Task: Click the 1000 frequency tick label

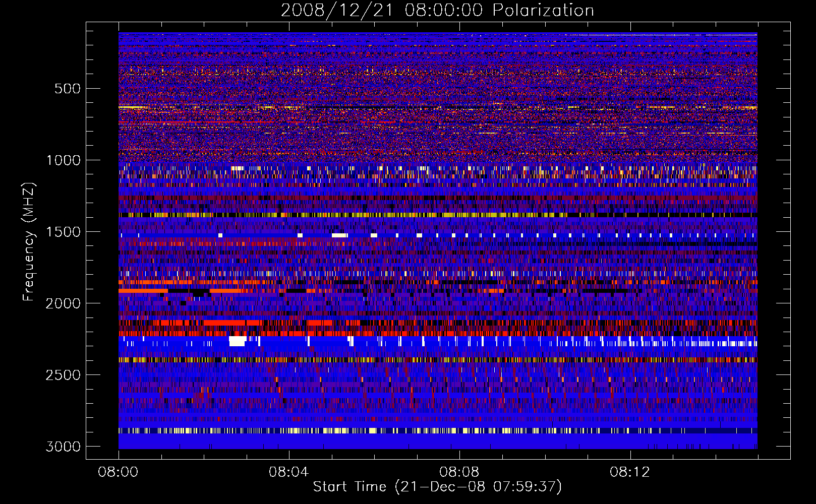Action: pos(63,160)
